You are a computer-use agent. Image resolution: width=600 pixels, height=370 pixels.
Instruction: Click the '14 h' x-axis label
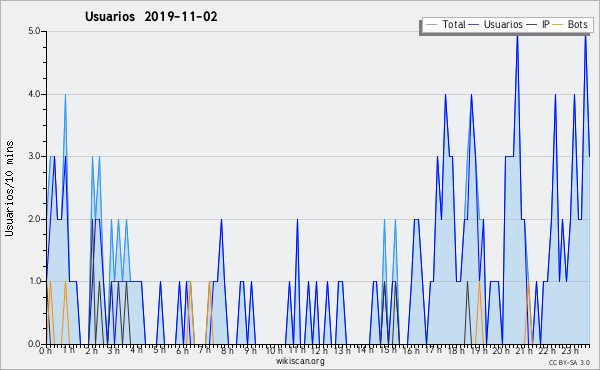tap(365, 350)
